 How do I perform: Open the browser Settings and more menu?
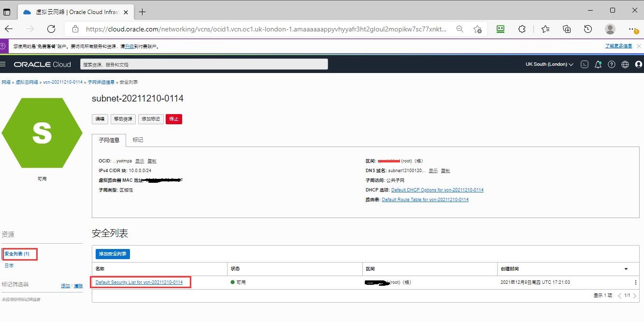[x=633, y=29]
